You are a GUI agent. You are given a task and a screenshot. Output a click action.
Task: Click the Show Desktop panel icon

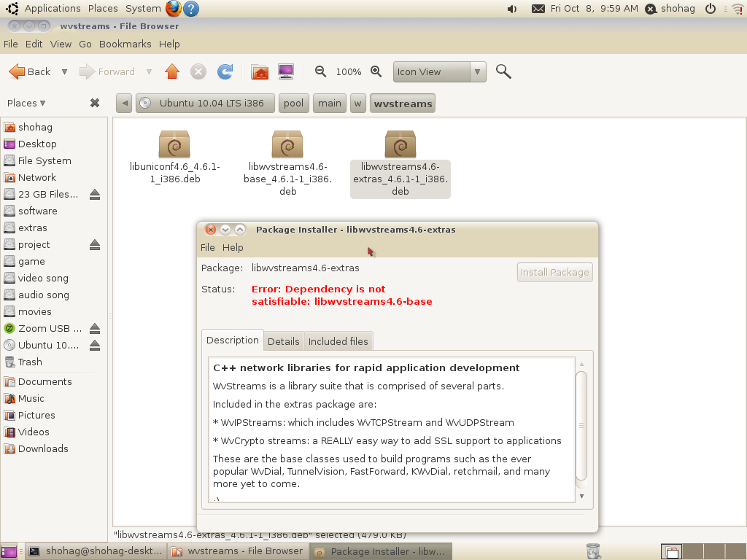[9, 551]
